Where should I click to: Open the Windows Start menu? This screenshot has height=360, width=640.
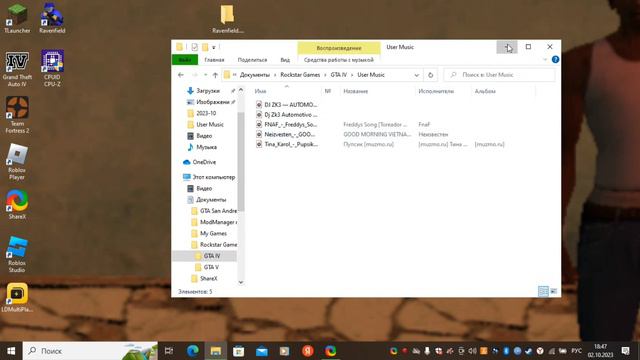click(11, 351)
